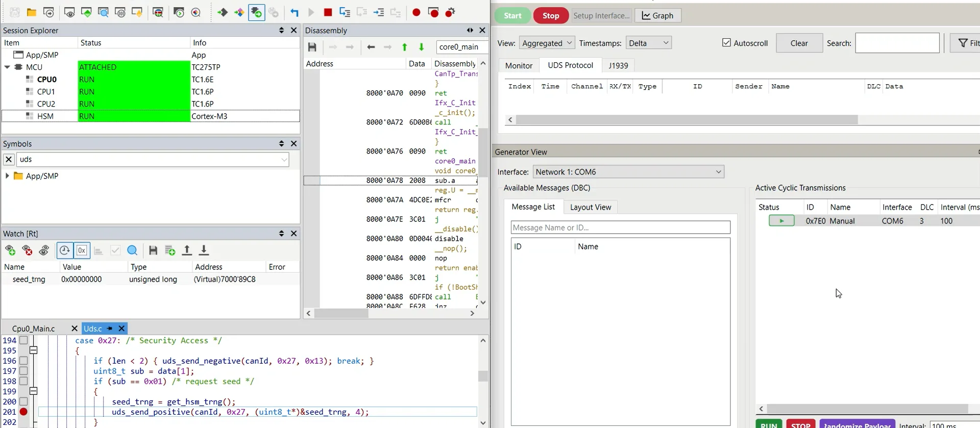This screenshot has width=980, height=428.
Task: Collapse the MCU tree node
Action: pos(7,67)
